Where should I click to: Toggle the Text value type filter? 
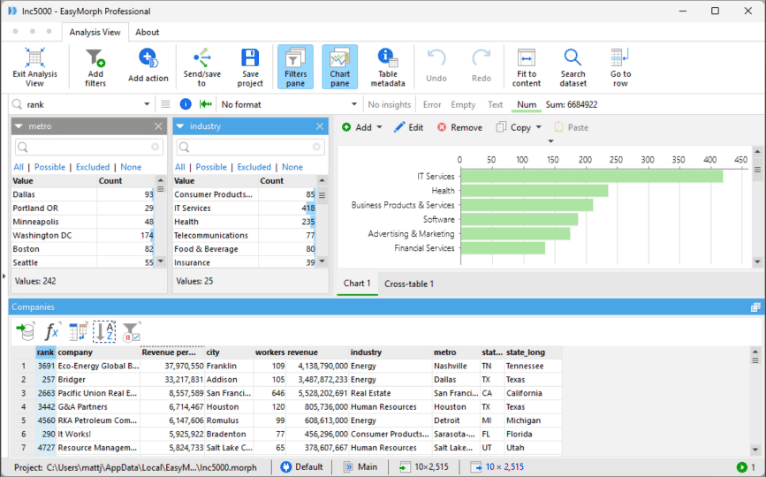(495, 105)
